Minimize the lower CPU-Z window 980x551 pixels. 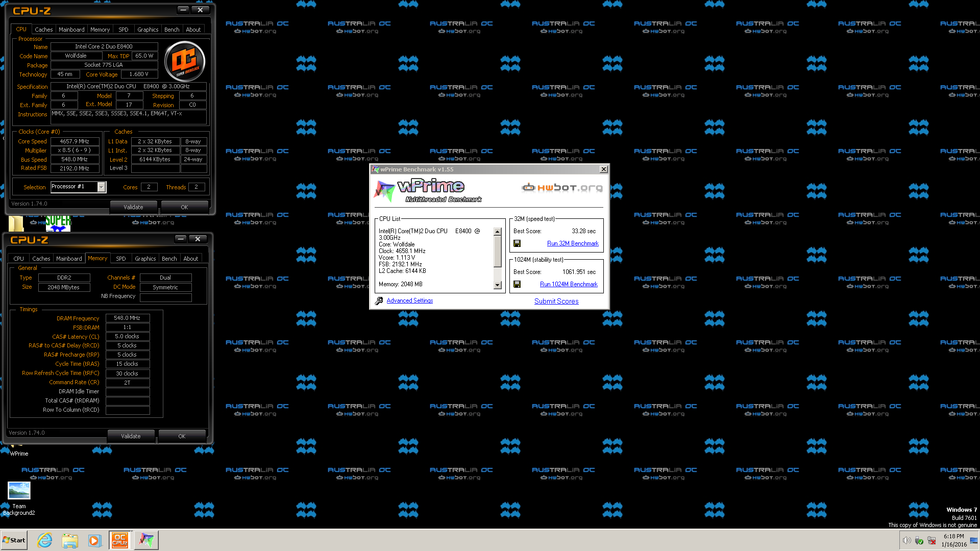(x=181, y=239)
